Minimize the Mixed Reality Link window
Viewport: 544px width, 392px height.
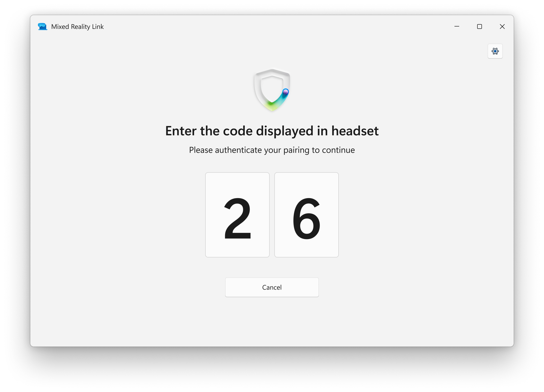tap(457, 27)
